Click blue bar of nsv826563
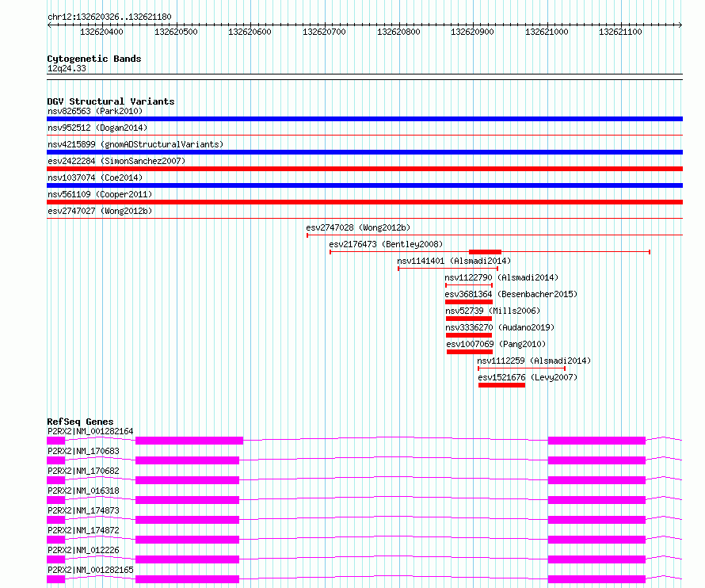 (x=364, y=119)
